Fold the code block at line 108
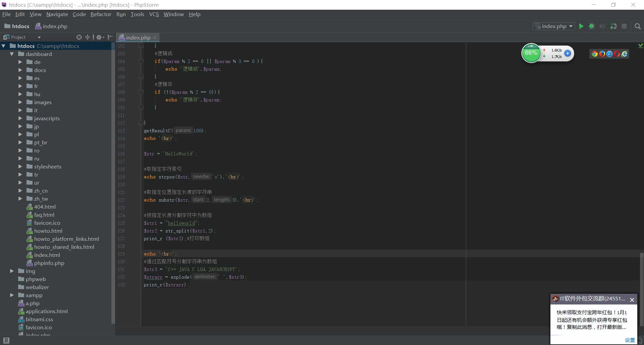This screenshot has width=644, height=345. click(141, 92)
